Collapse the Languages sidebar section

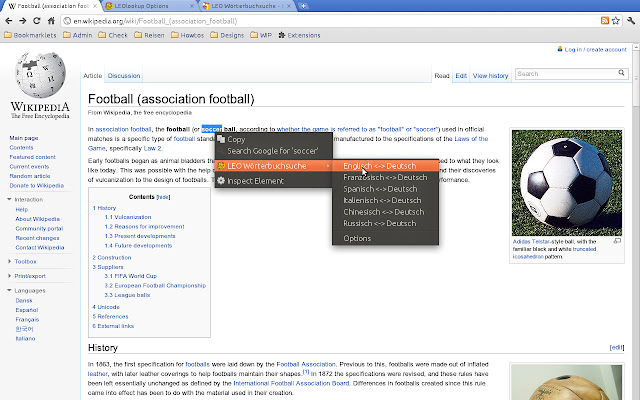pos(9,290)
